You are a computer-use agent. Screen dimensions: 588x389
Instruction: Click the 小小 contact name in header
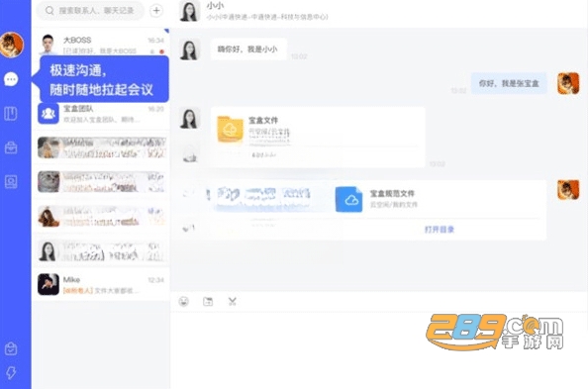point(215,6)
